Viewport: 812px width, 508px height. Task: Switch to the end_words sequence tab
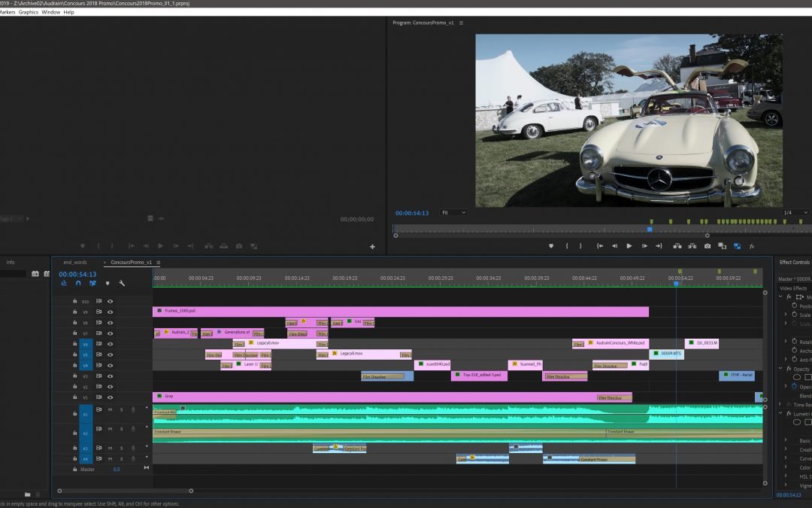pyautogui.click(x=75, y=263)
